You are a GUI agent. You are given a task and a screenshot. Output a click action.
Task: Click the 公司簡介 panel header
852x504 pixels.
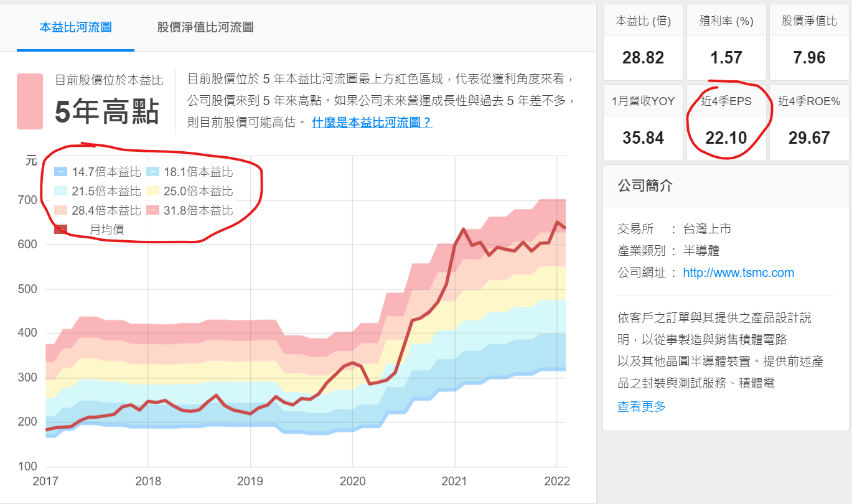(x=726, y=186)
